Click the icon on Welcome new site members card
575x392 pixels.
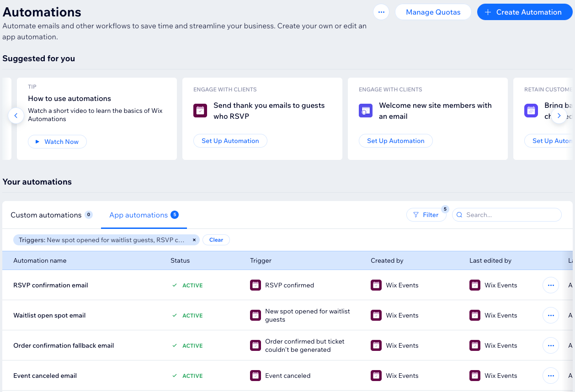coord(366,111)
